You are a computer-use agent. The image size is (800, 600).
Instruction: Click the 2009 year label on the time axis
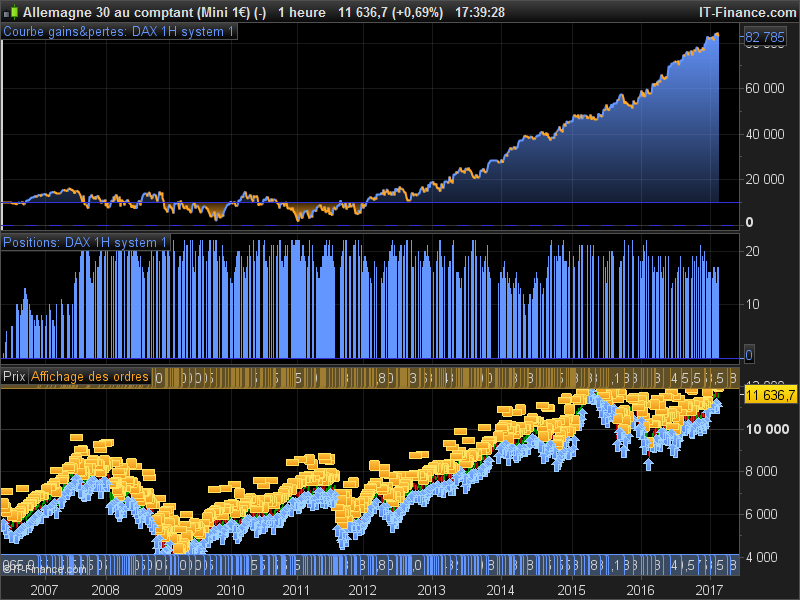tap(168, 590)
